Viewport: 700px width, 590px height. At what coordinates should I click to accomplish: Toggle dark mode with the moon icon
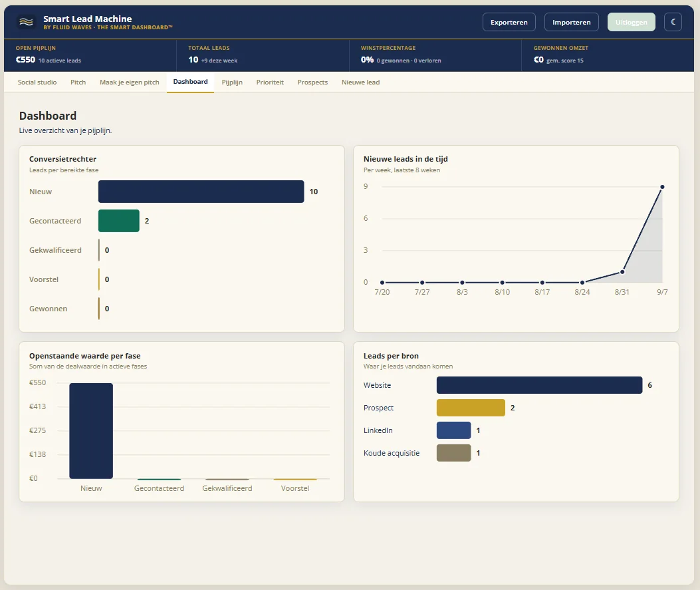(673, 22)
